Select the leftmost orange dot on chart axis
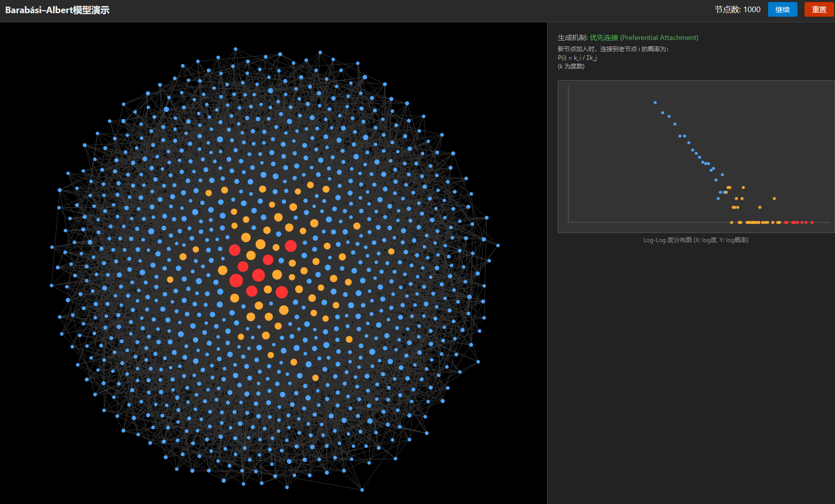835x504 pixels. point(731,222)
